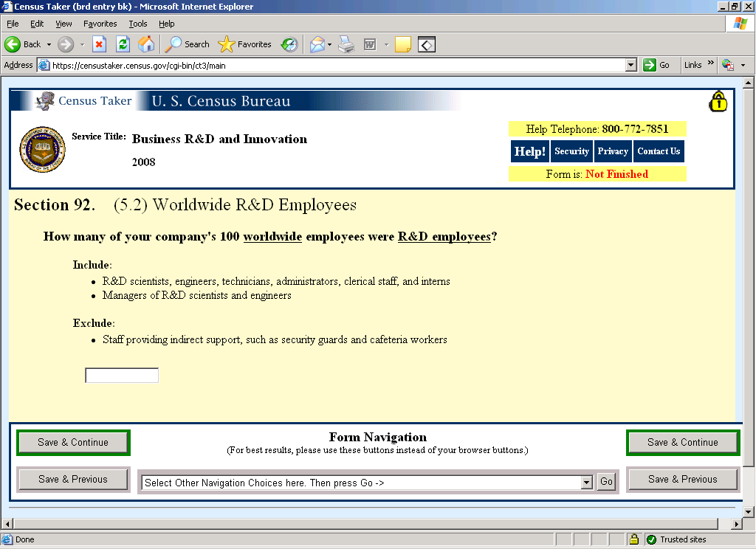Open the globe icon dropdown arrow
This screenshot has width=756, height=549.
743,65
